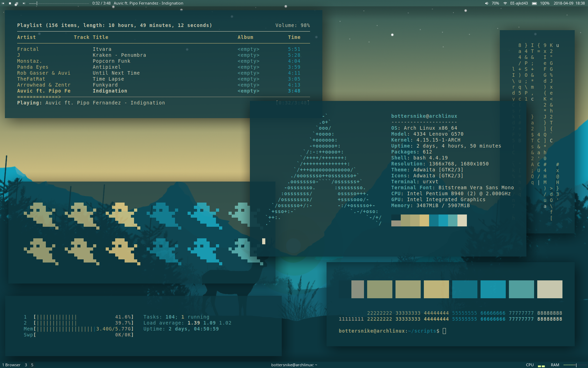The width and height of the screenshot is (588, 368).
Task: Click the Load average line in htop
Action: [187, 323]
